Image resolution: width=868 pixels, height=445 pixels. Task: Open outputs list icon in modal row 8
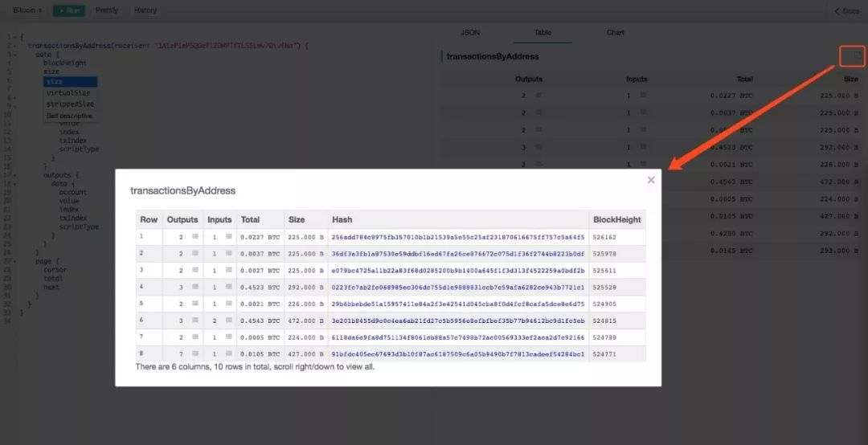point(195,353)
